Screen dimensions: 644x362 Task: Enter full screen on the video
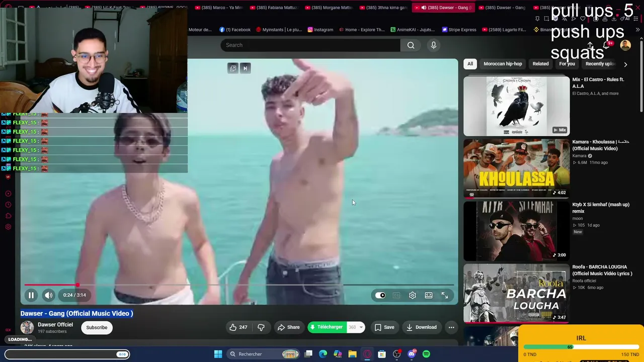(x=445, y=295)
